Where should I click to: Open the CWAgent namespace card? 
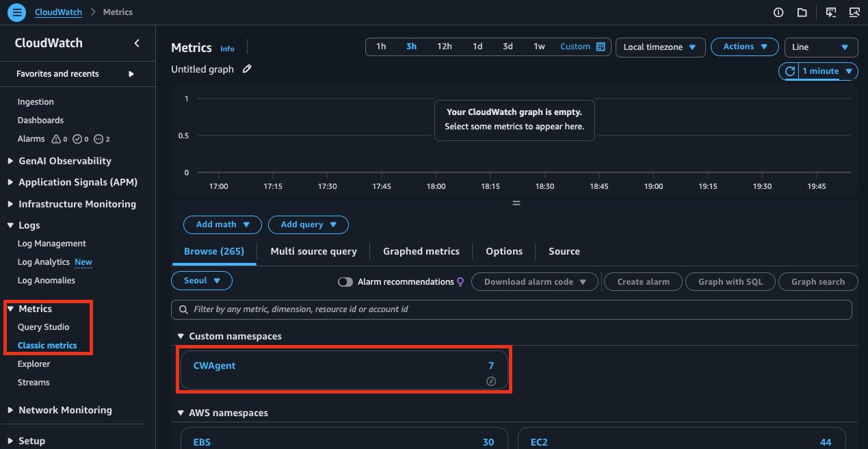[x=344, y=370]
